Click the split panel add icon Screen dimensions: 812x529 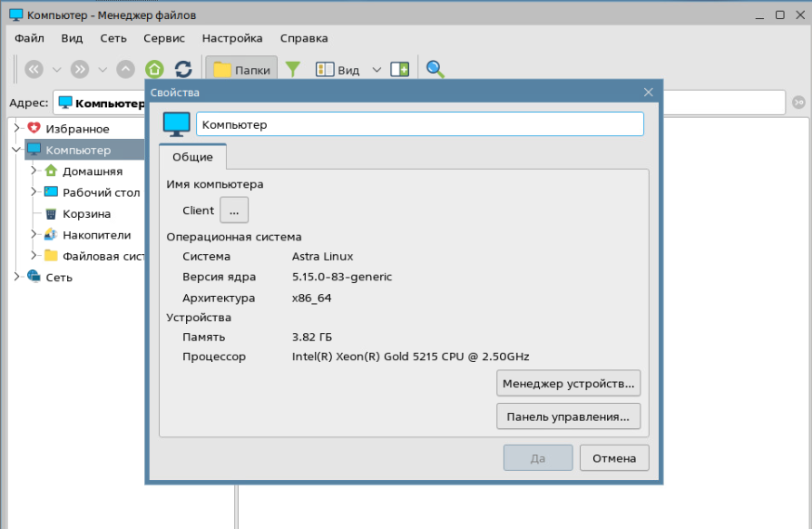tap(400, 69)
